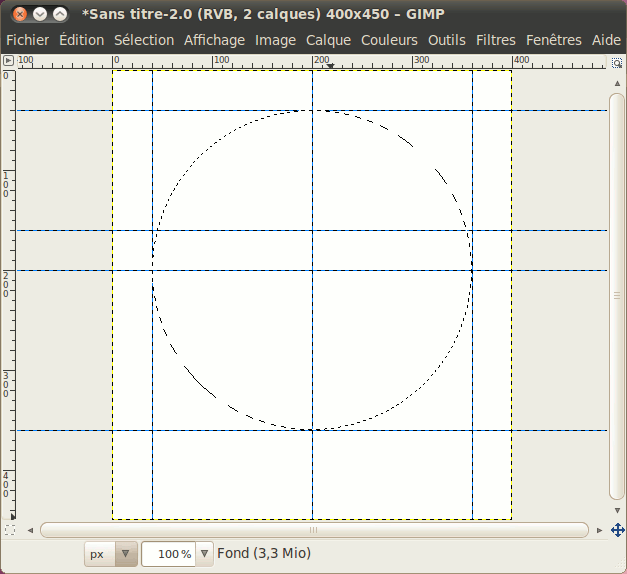Toggle Quick Mask button at bottom left
This screenshot has height=574, width=627.
coord(9,529)
